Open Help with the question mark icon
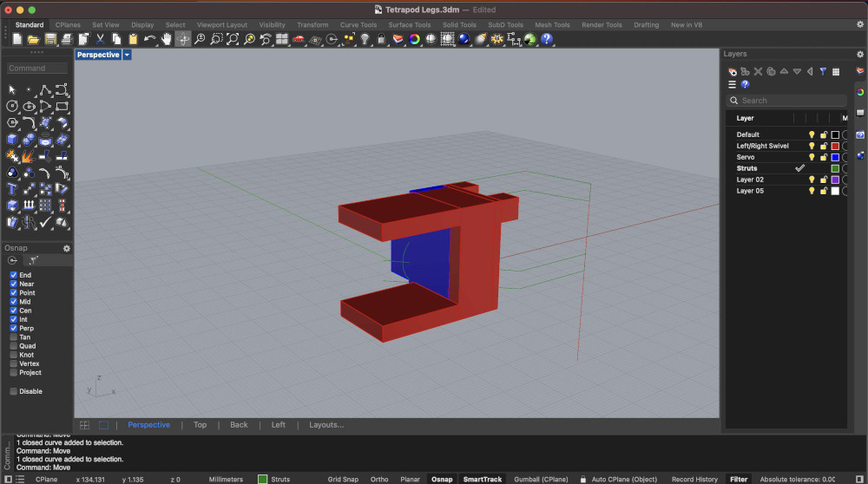This screenshot has height=484, width=868. click(x=547, y=39)
